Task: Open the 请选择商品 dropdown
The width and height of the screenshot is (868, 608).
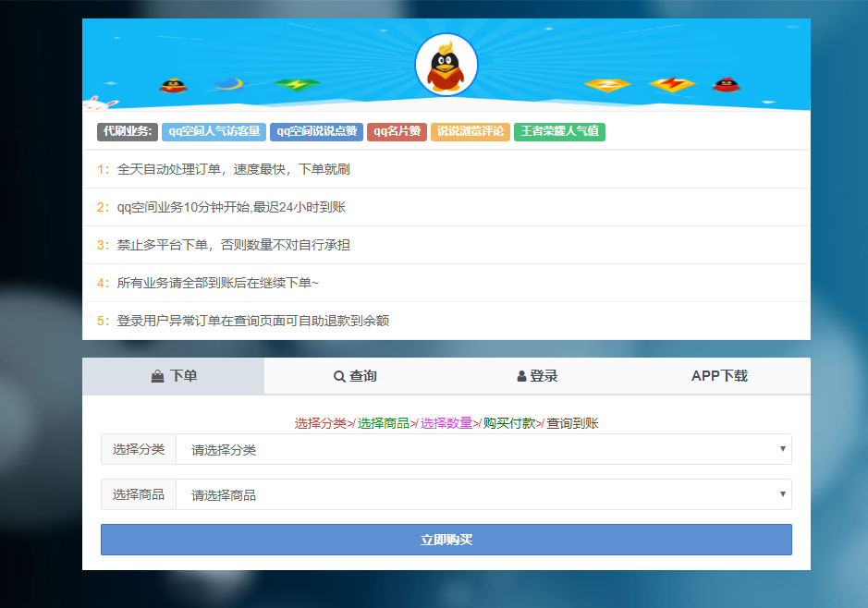Action: (x=483, y=494)
